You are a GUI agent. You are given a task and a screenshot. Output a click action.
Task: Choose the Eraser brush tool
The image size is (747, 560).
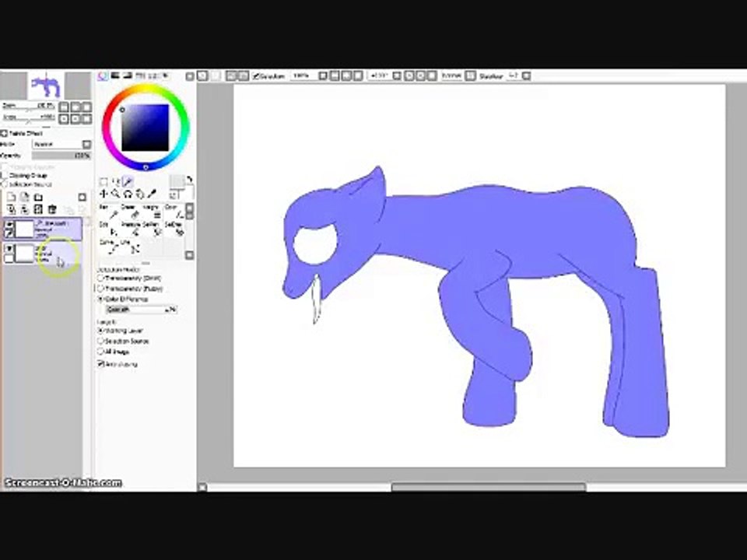click(x=131, y=212)
